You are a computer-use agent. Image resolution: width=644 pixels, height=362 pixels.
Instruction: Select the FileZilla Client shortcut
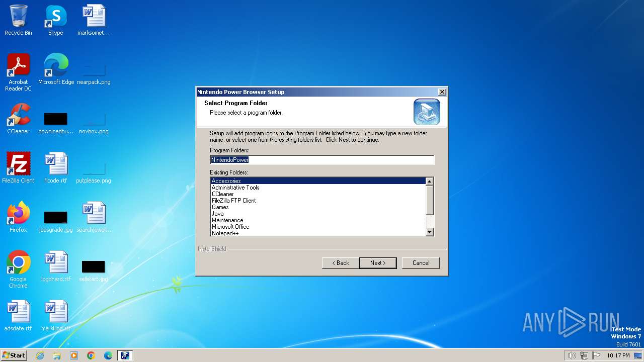click(x=18, y=168)
